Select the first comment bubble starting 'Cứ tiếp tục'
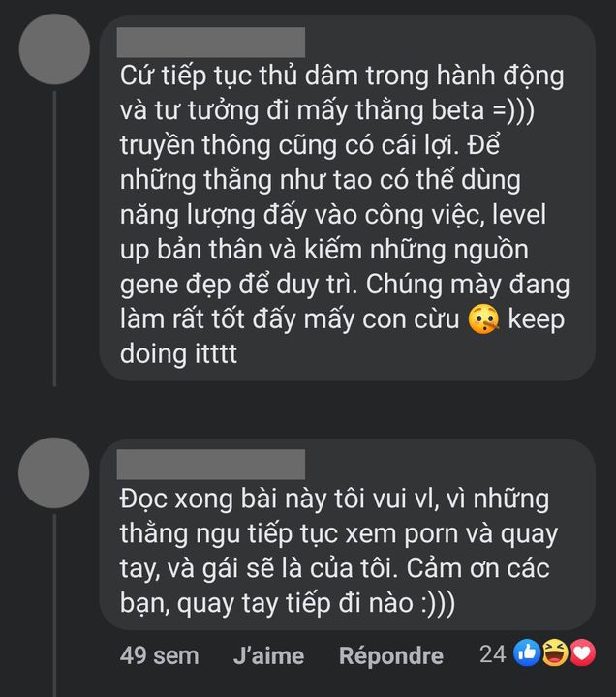Viewport: 616px width, 697px height. (x=348, y=198)
